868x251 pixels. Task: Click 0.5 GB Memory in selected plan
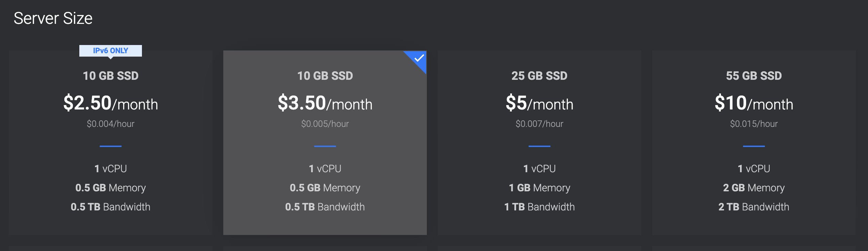(325, 188)
